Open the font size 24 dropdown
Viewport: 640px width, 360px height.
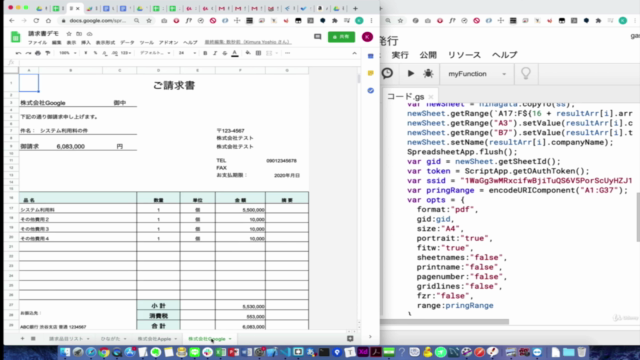[187, 53]
